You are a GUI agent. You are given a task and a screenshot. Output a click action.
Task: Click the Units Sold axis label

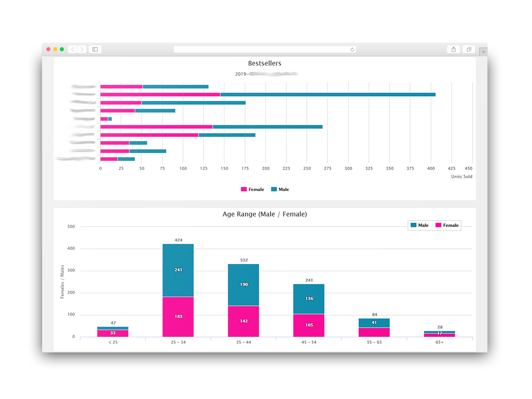pyautogui.click(x=462, y=176)
